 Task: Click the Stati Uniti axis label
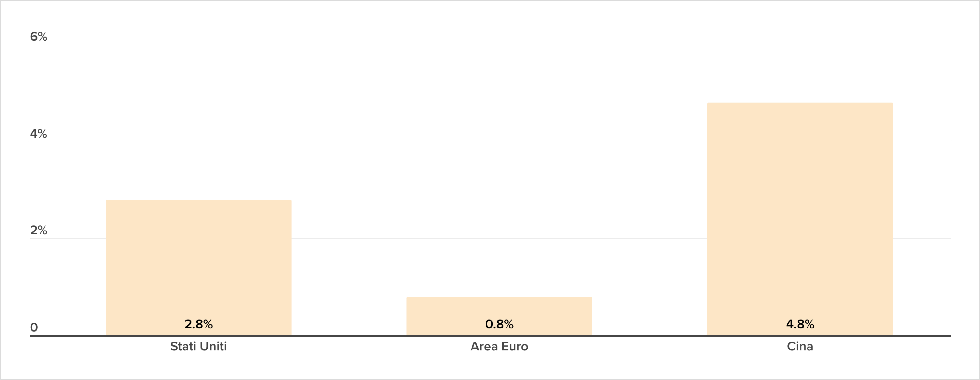coord(199,346)
